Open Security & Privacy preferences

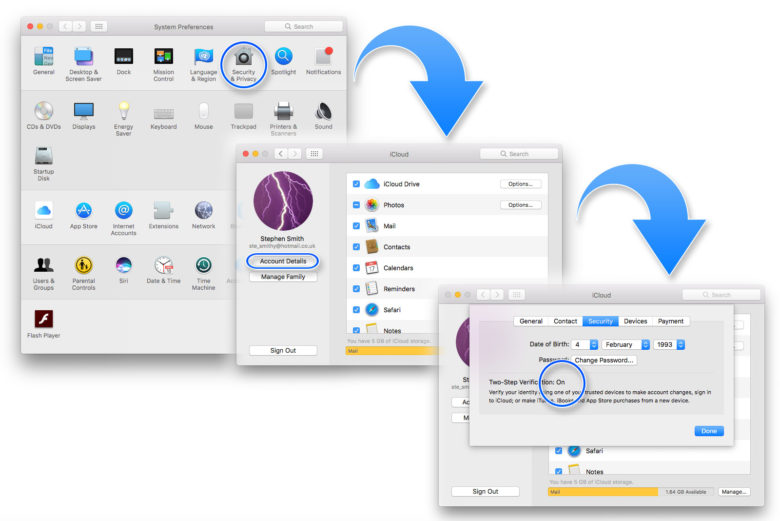pyautogui.click(x=243, y=57)
